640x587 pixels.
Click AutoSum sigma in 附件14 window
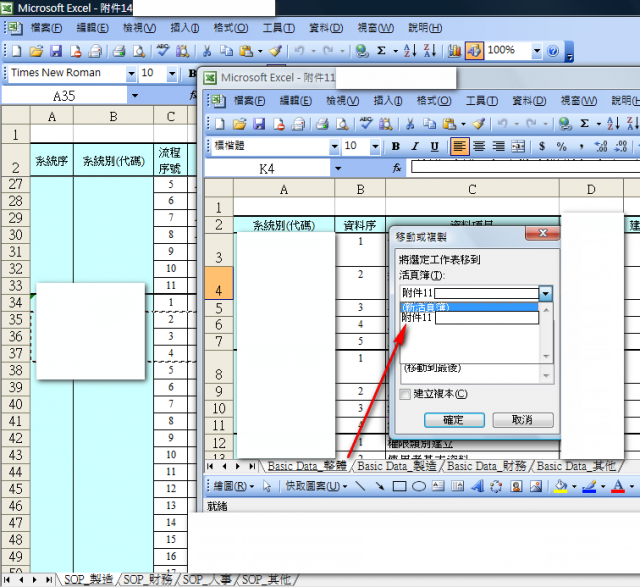click(x=382, y=51)
